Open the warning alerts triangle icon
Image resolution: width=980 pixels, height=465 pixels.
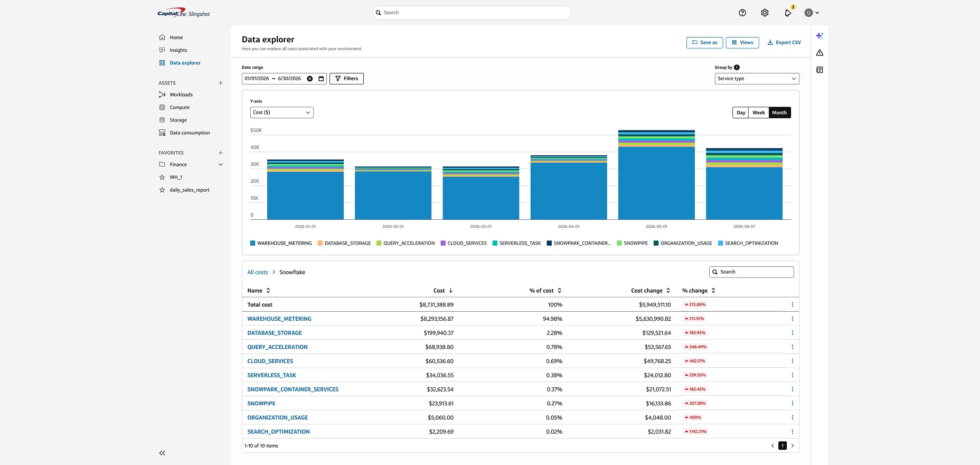click(x=819, y=53)
